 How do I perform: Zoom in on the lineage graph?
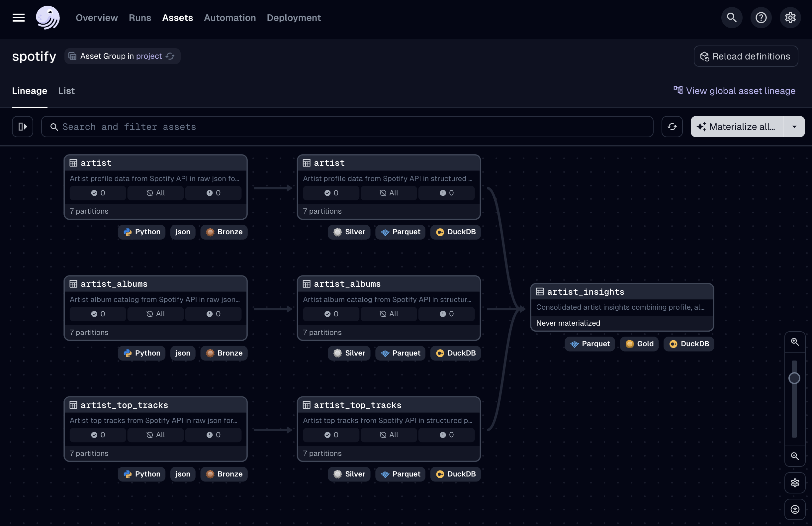point(795,342)
